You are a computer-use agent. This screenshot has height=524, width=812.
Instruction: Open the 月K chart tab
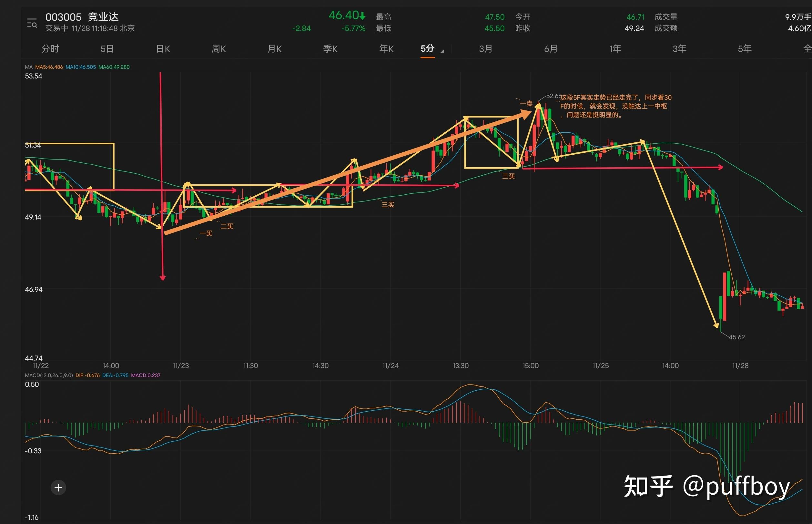[274, 49]
